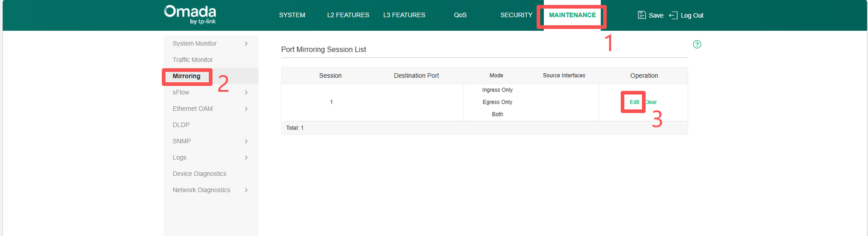Open Device Diagnostics page
The width and height of the screenshot is (868, 236).
coord(199,174)
